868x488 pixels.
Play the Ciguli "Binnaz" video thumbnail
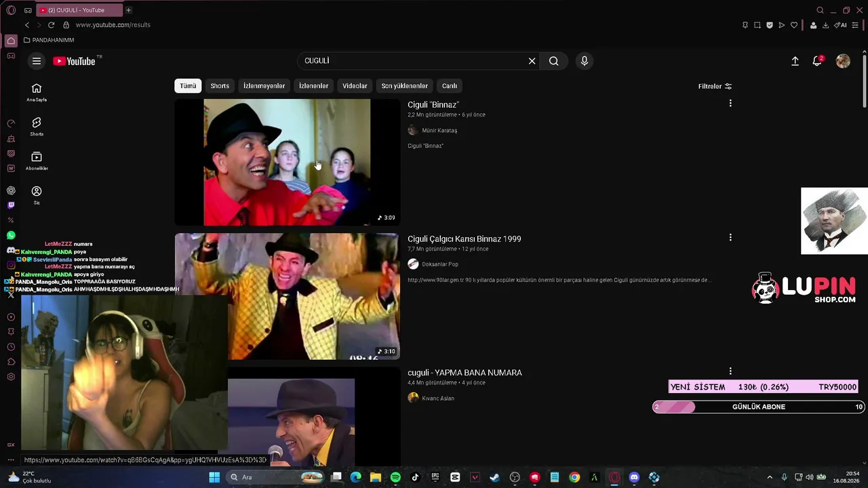pyautogui.click(x=287, y=163)
